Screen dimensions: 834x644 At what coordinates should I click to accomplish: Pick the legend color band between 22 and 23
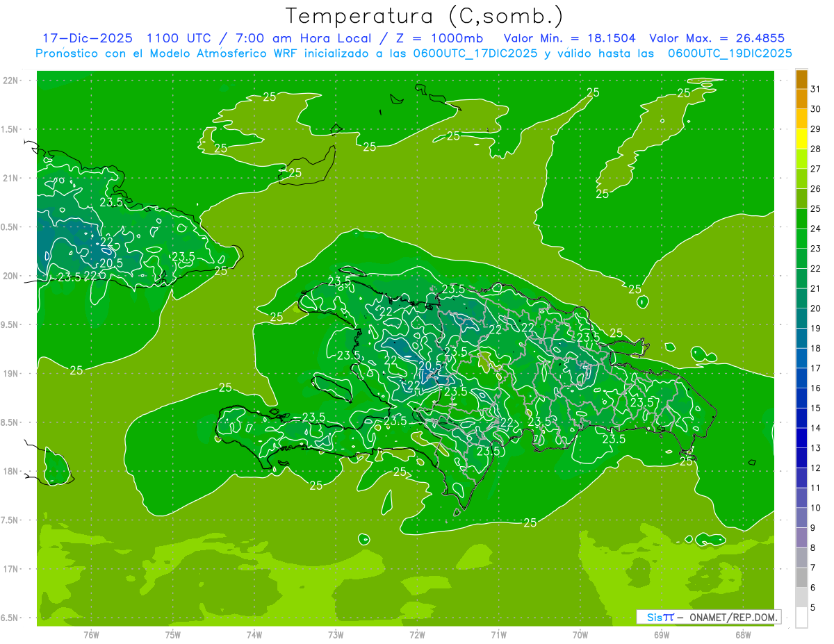coord(801,258)
